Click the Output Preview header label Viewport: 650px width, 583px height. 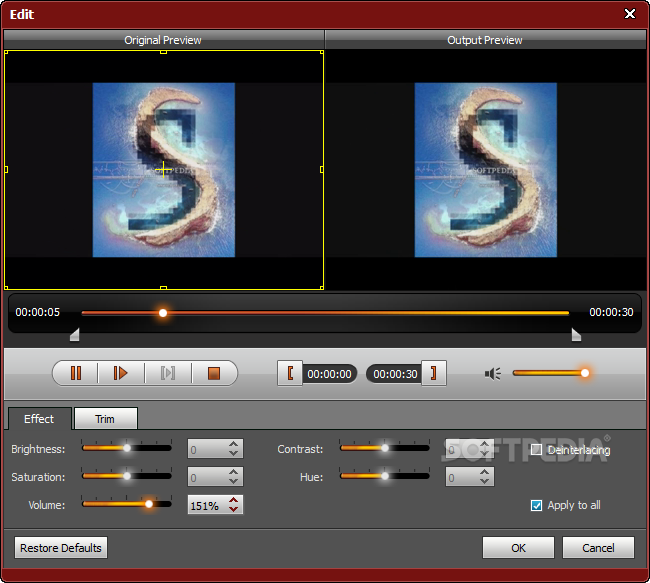485,40
